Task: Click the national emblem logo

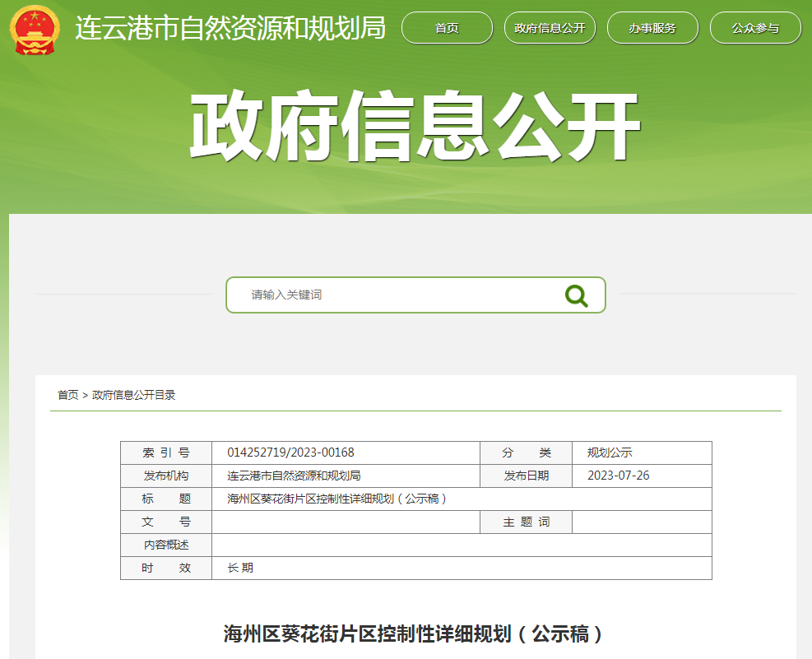Action: 35,30
